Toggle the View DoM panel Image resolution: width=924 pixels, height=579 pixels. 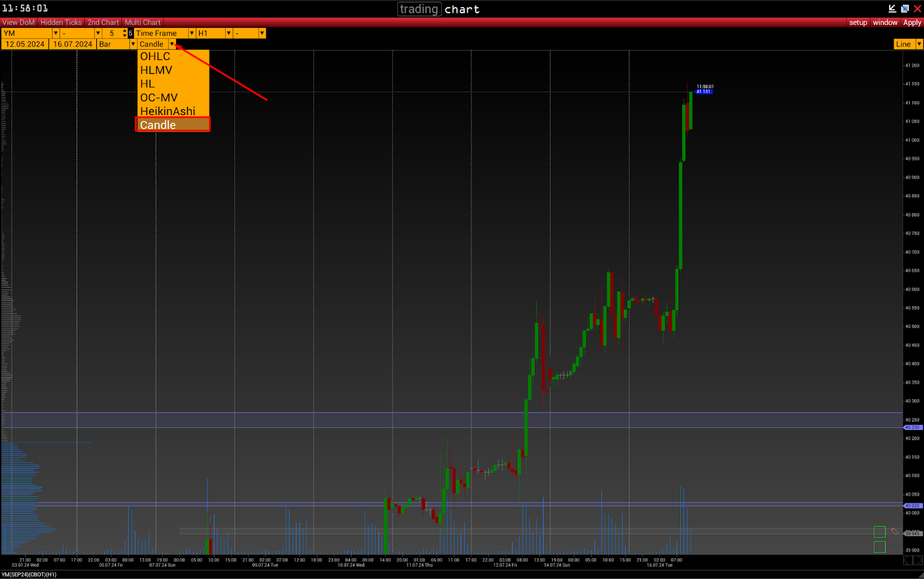tap(18, 23)
